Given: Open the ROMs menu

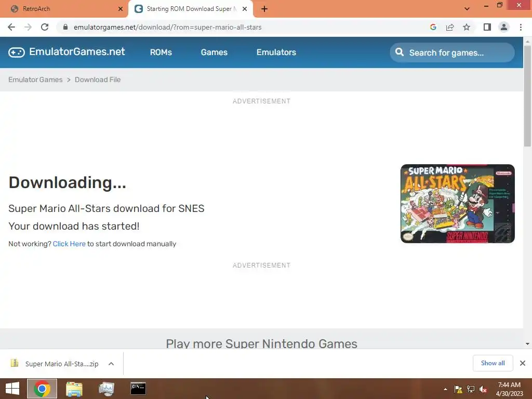Looking at the screenshot, I should 161,52.
